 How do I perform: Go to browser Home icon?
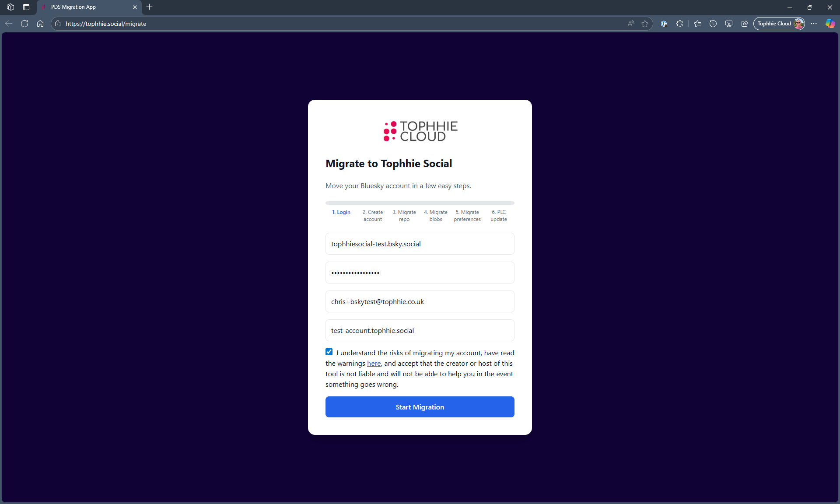coord(40,24)
